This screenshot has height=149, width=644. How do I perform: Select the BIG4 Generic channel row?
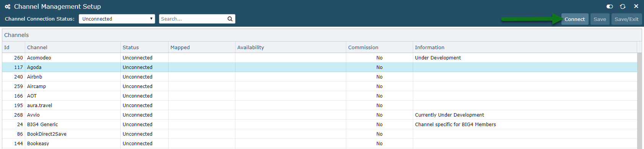click(320, 124)
